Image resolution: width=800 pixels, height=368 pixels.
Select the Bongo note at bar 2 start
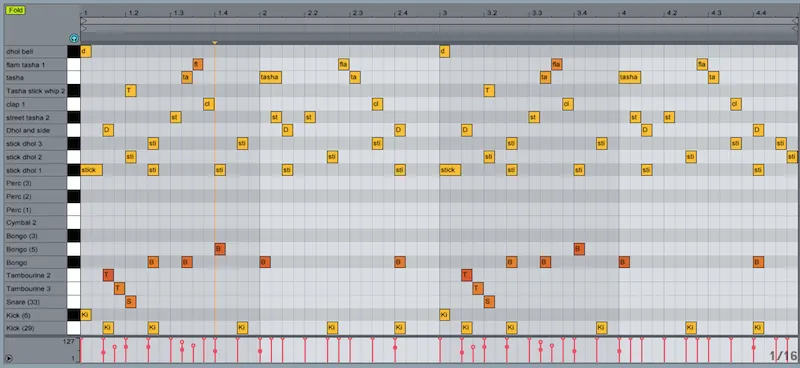pos(265,262)
